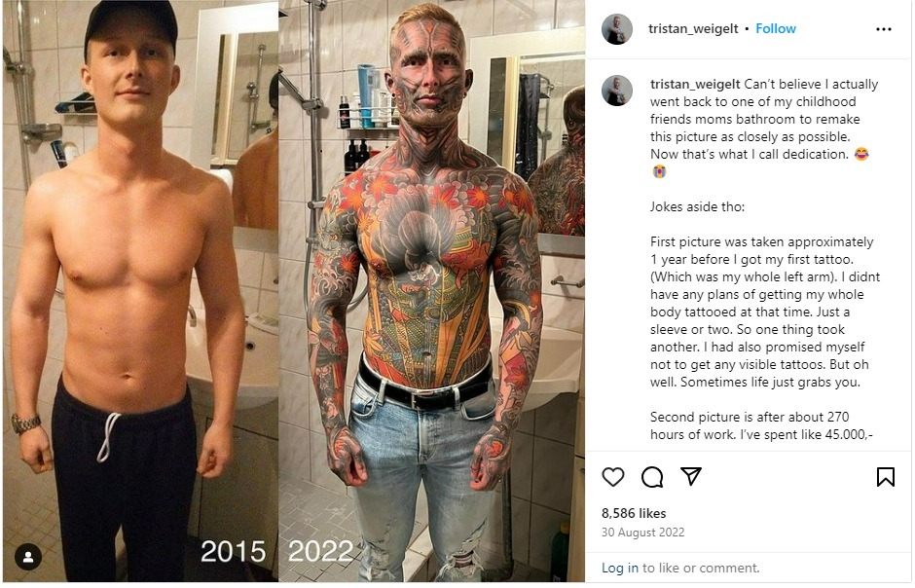915x588 pixels.
Task: Click the tagged people icon on photo
Action: 28,557
